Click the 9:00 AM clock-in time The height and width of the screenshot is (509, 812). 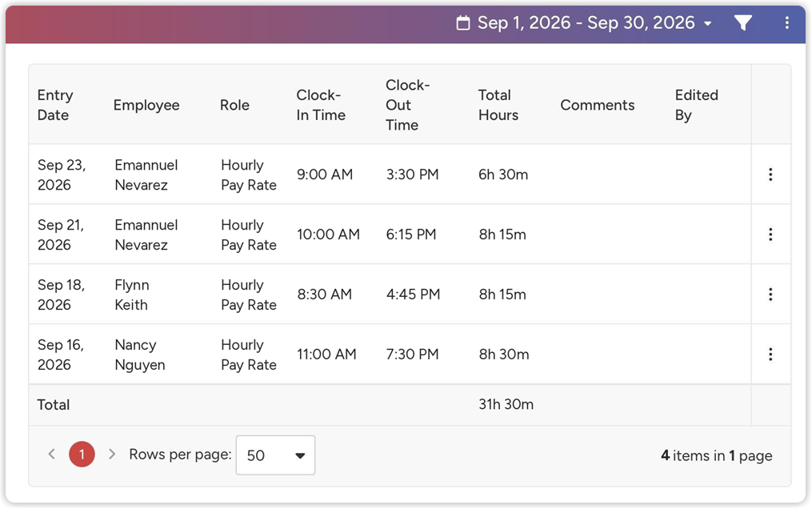click(325, 174)
